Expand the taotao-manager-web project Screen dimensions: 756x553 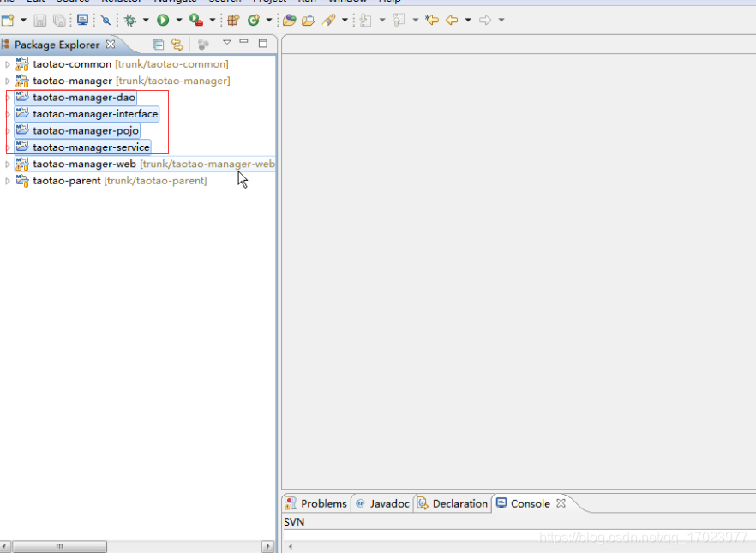7,165
